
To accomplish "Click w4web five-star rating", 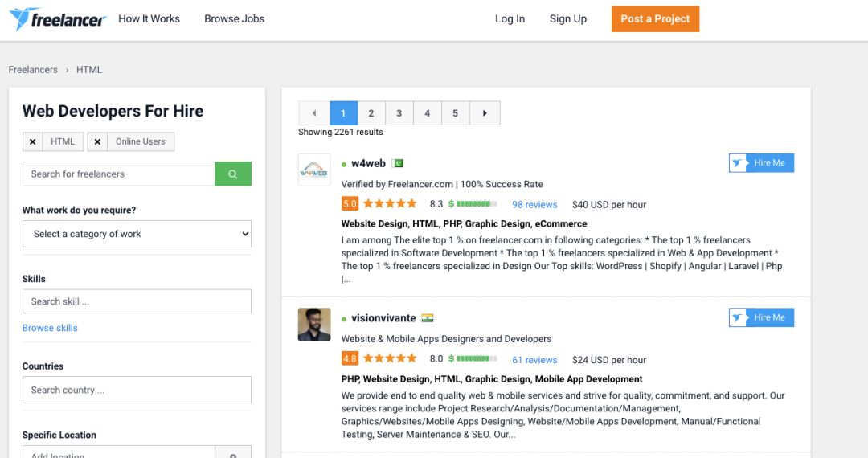I will coord(391,203).
